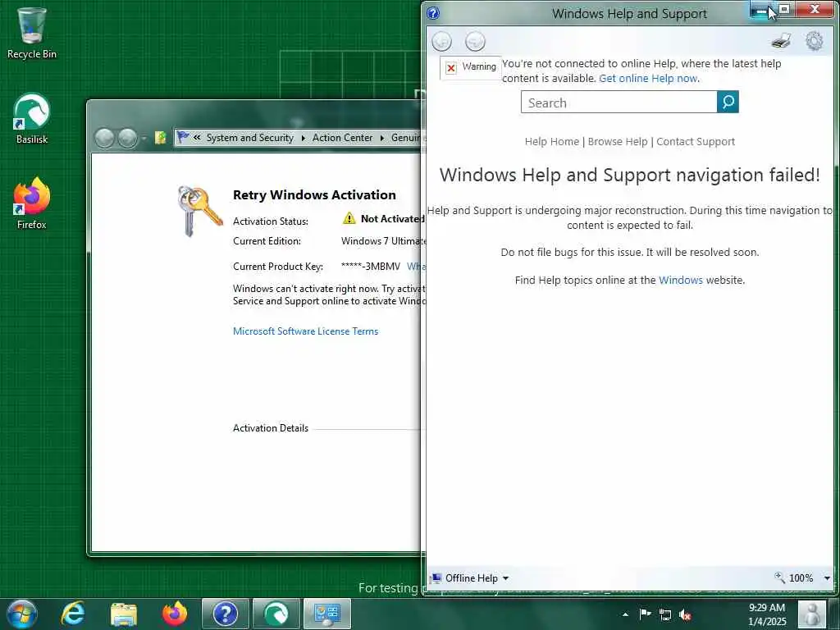Click the Action Center flag in address bar
Screen dimensions: 840x630
[183, 138]
